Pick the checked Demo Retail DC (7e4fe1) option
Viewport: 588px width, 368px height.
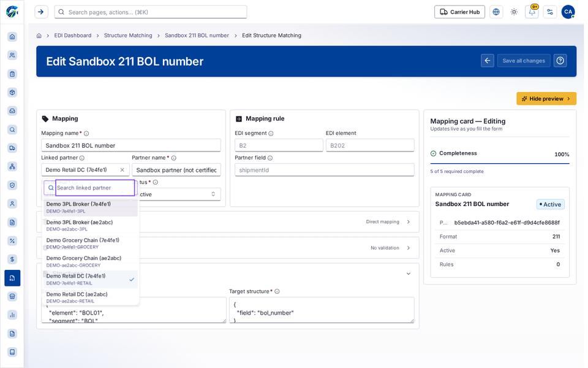91,280
